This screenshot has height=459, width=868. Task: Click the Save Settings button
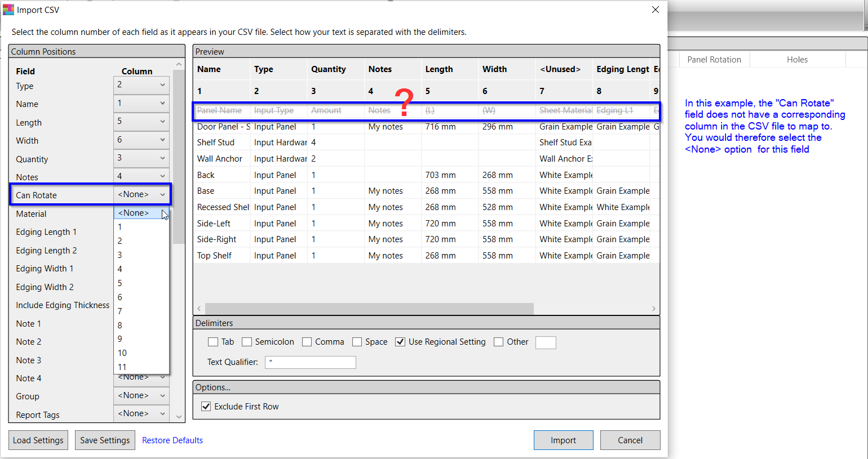(105, 440)
